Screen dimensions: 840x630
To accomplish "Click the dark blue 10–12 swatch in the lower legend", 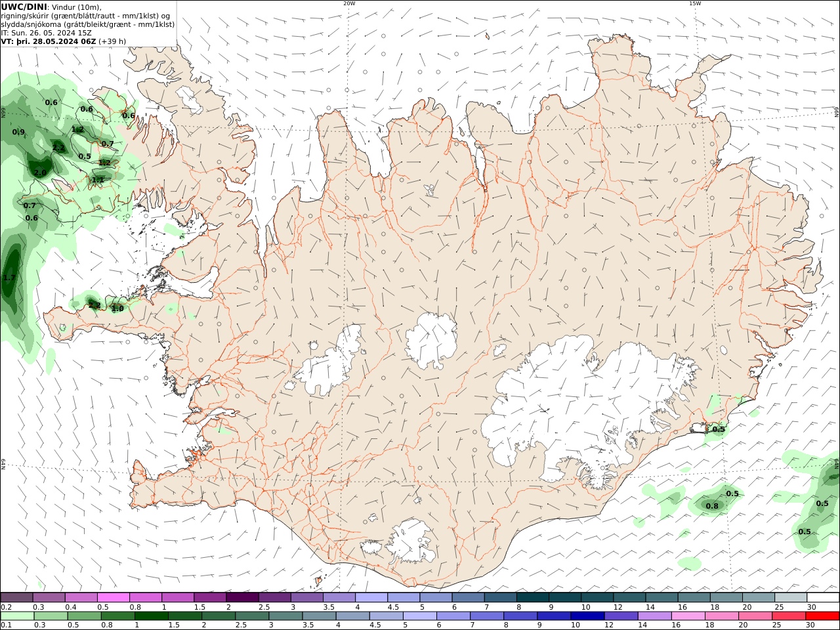I will pos(587,616).
